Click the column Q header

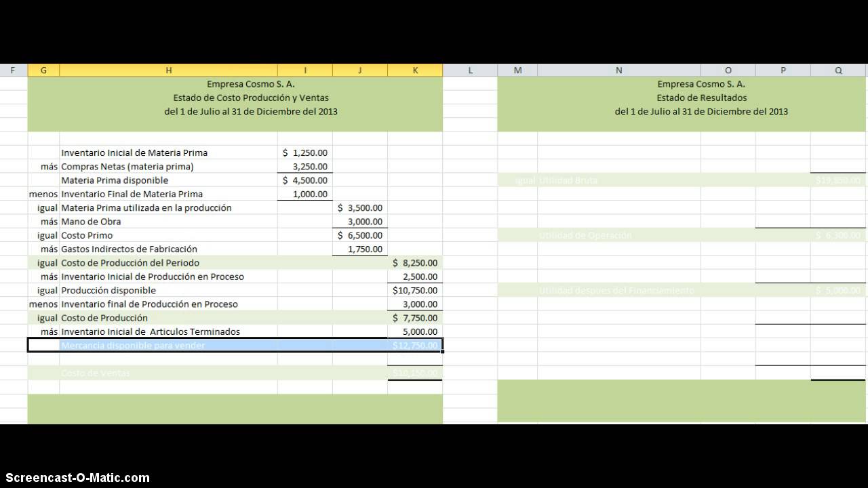coord(838,70)
